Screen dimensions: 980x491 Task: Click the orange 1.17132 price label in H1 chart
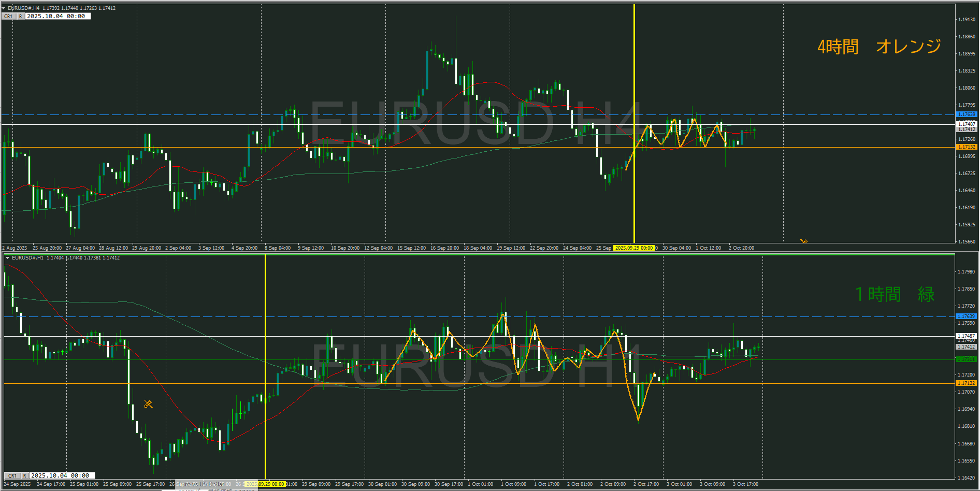(966, 383)
